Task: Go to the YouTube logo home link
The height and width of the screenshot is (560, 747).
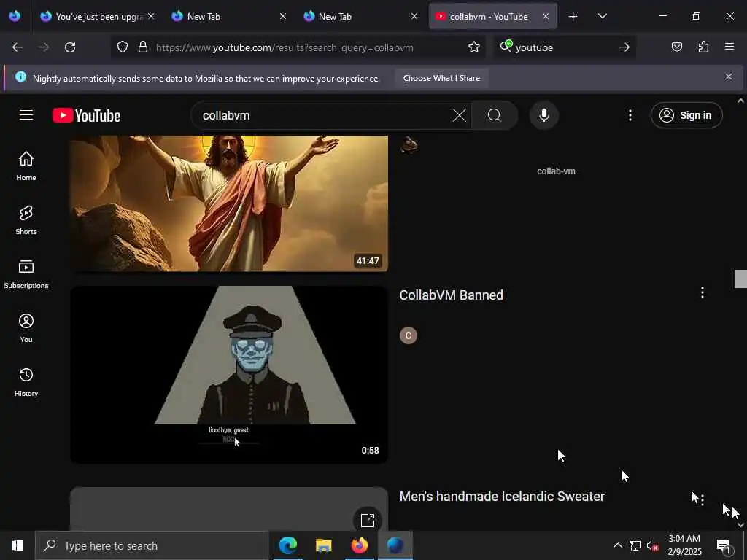Action: [86, 115]
